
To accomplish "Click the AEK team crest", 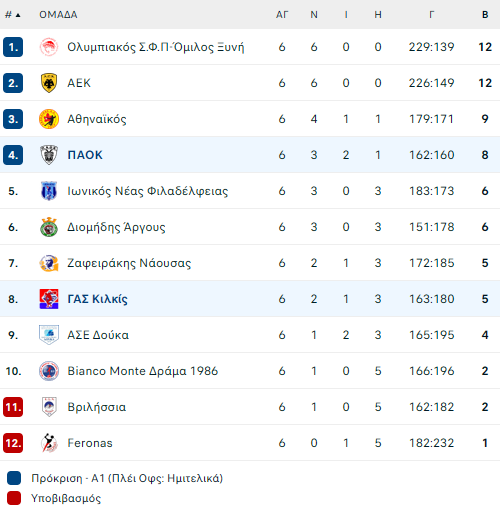I will (49, 83).
